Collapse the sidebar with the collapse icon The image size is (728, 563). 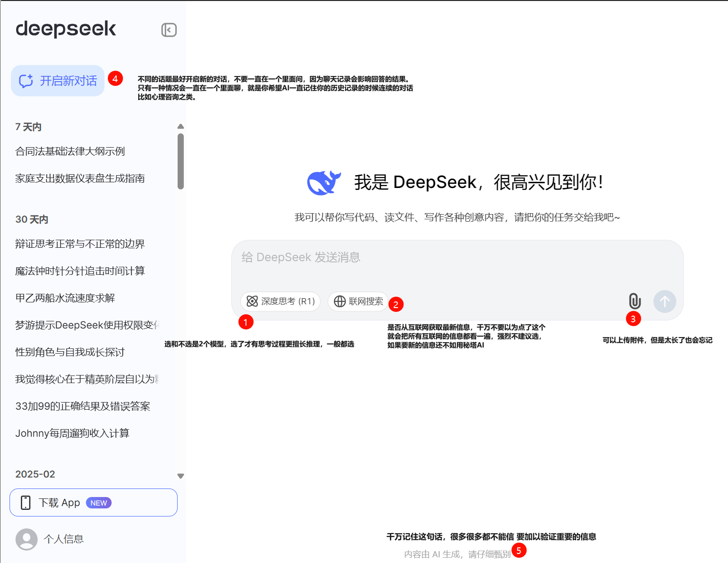[x=169, y=29]
